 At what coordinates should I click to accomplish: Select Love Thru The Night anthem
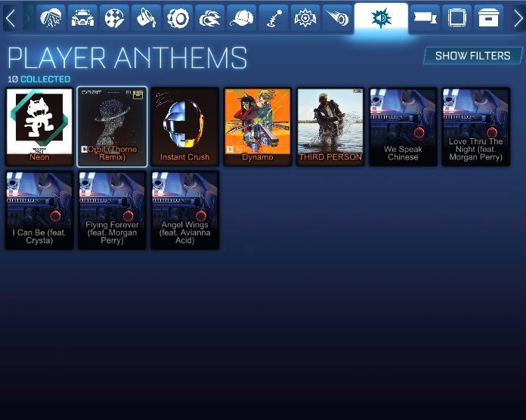pyautogui.click(x=475, y=127)
